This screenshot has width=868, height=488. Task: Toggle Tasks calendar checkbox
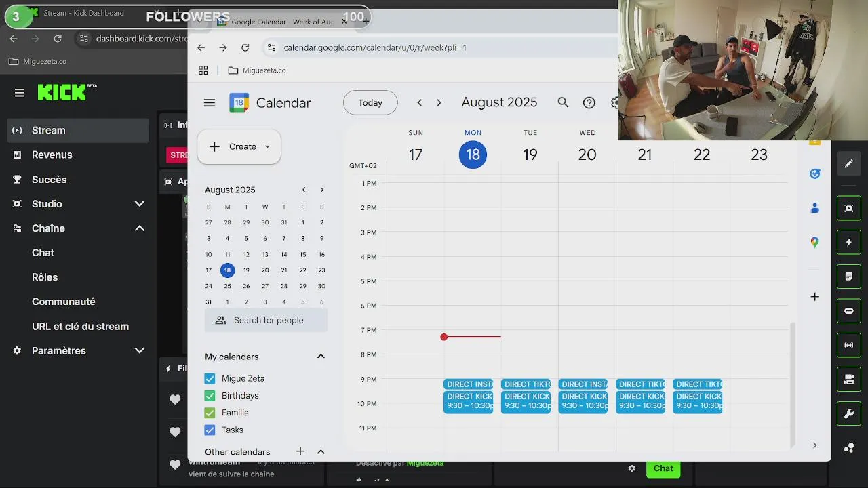click(x=210, y=430)
